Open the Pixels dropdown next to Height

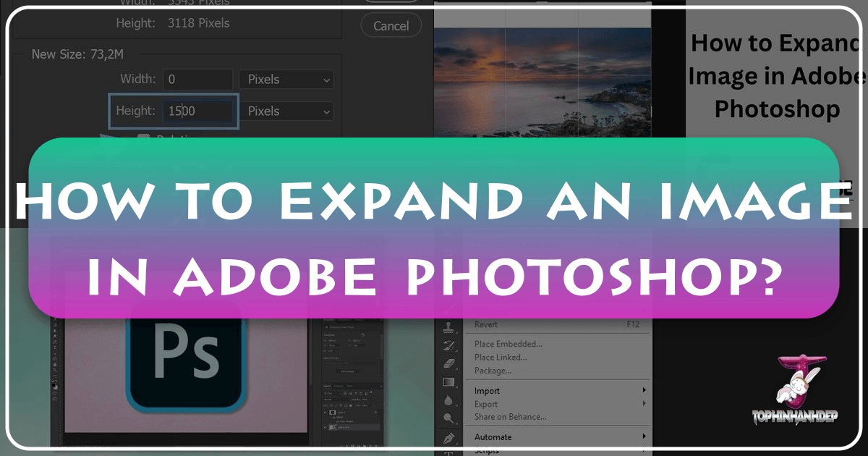(286, 111)
